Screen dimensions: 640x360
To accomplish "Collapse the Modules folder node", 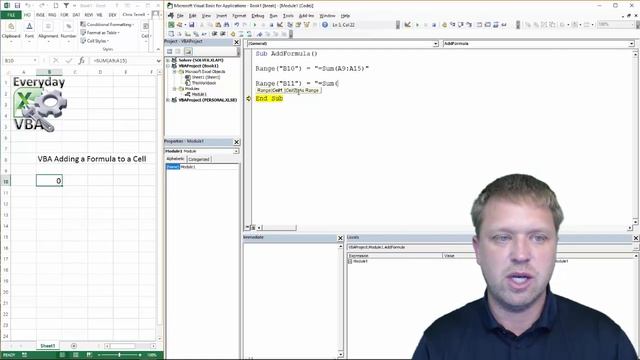I will pos(175,89).
